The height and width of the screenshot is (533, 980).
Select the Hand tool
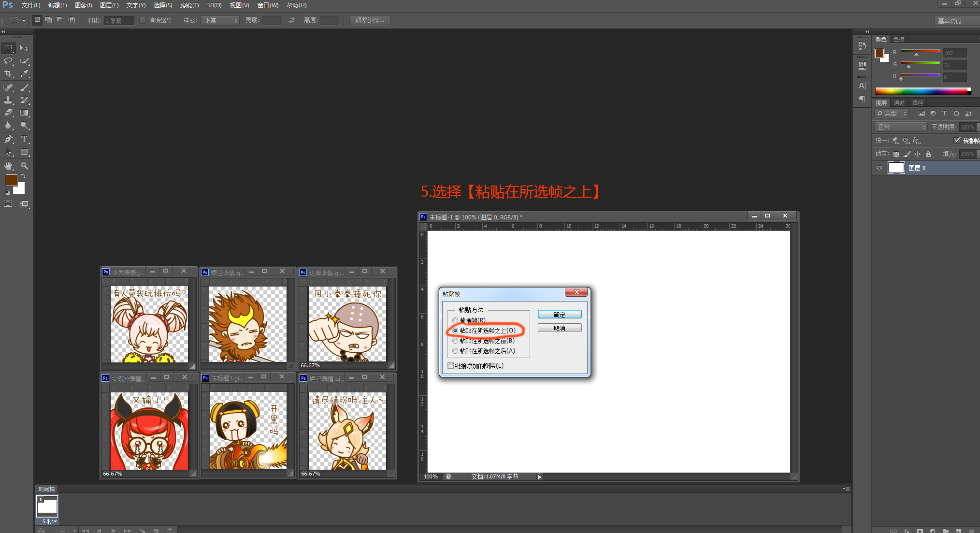(x=8, y=166)
